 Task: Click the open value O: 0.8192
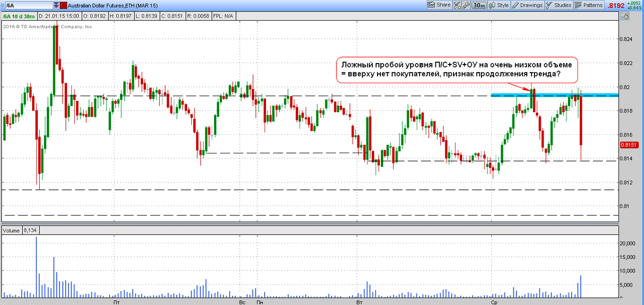(94, 16)
